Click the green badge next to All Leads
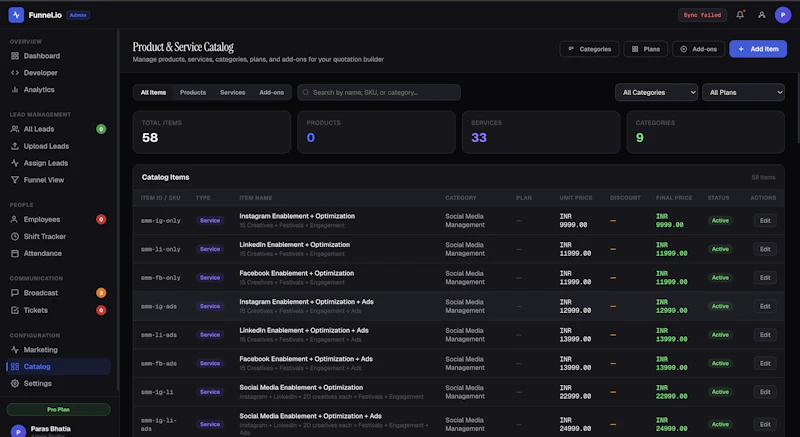800x437 pixels. coord(101,129)
